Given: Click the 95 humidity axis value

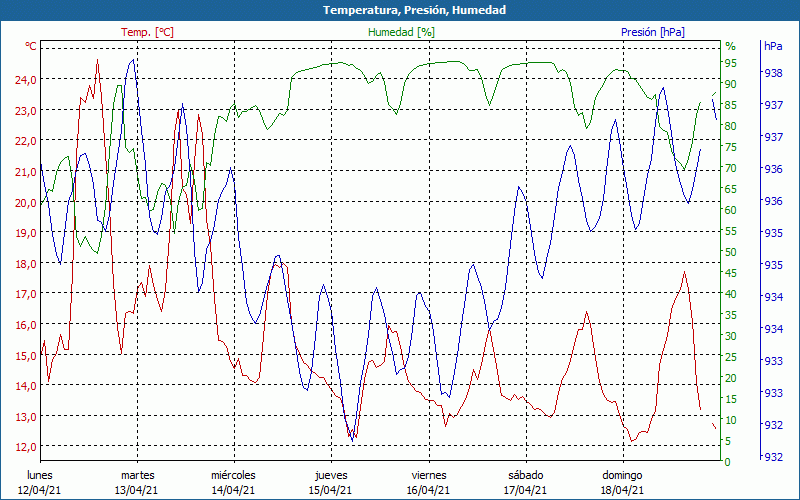Looking at the screenshot, I should 731,63.
